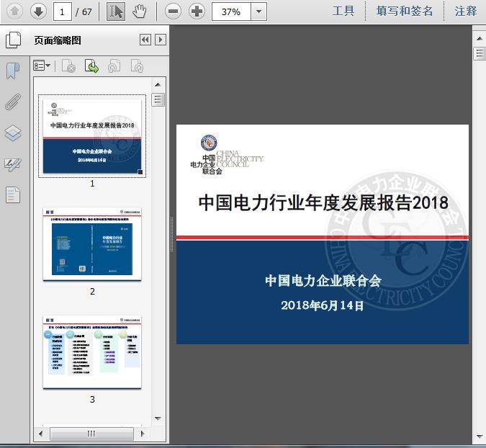Select page 3 thumbnail
Image resolution: width=486 pixels, height=448 pixels.
click(x=92, y=352)
